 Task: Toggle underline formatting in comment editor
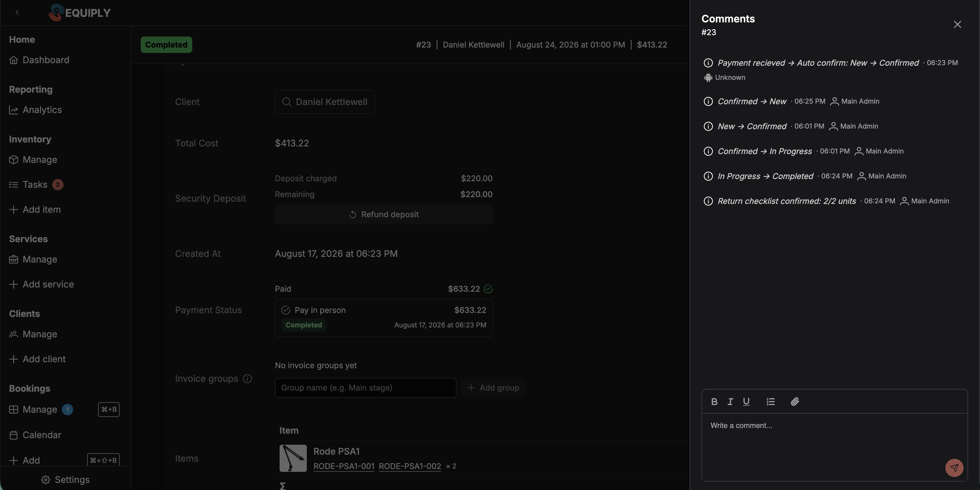pos(746,401)
